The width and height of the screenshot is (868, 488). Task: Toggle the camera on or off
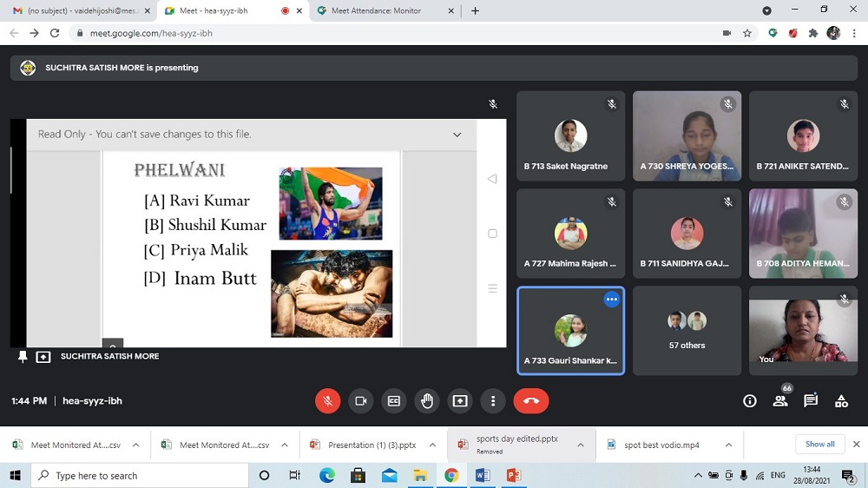click(x=360, y=401)
